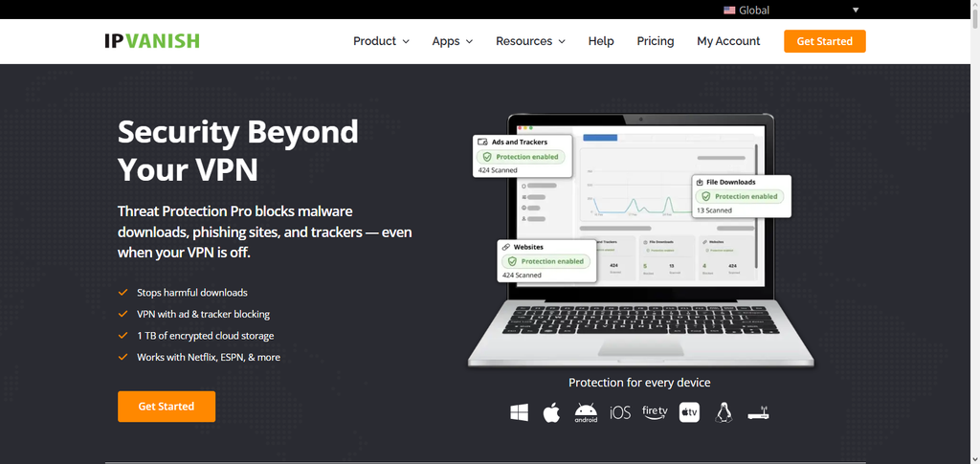Click the File Downloads card icon
This screenshot has width=980, height=464.
coord(699,183)
